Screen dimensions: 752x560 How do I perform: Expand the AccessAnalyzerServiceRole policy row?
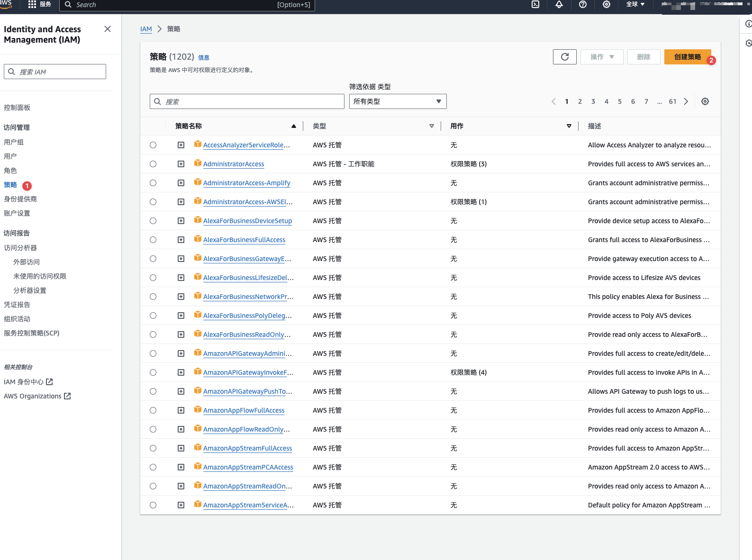tap(181, 145)
